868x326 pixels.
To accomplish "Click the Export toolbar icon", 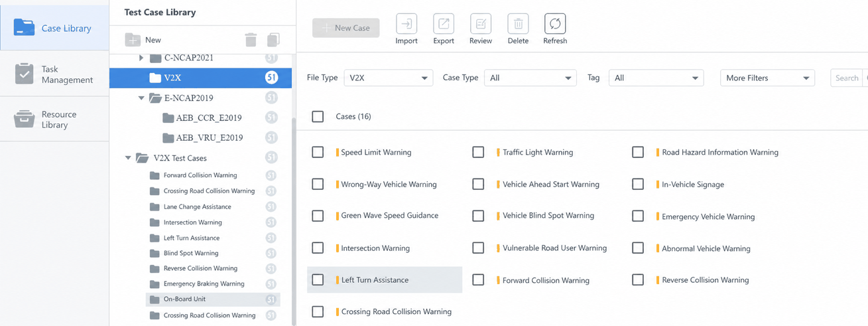I will click(444, 24).
